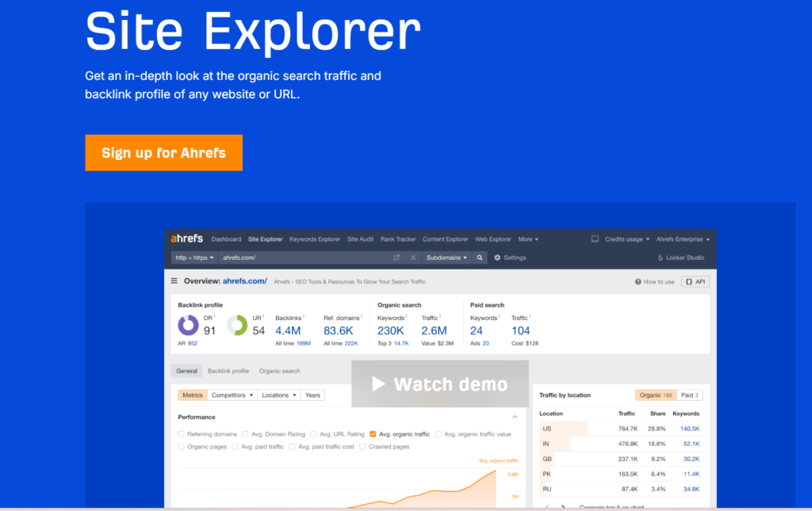The height and width of the screenshot is (511, 812).
Task: Expand the Credits usage dropdown
Action: 627,239
